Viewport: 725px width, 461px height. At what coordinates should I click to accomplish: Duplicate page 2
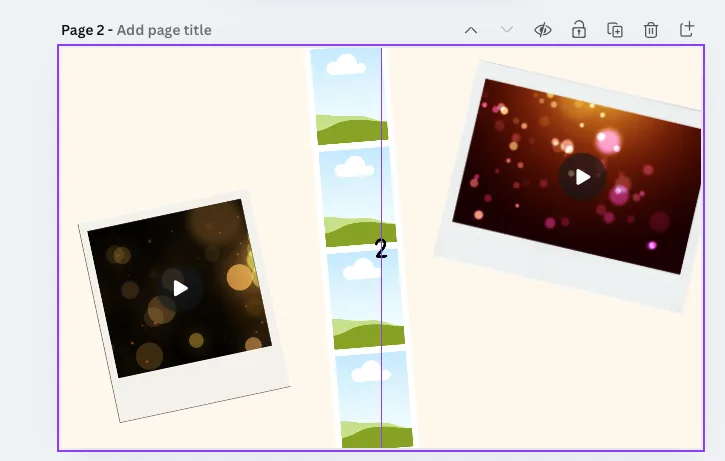pyautogui.click(x=615, y=30)
